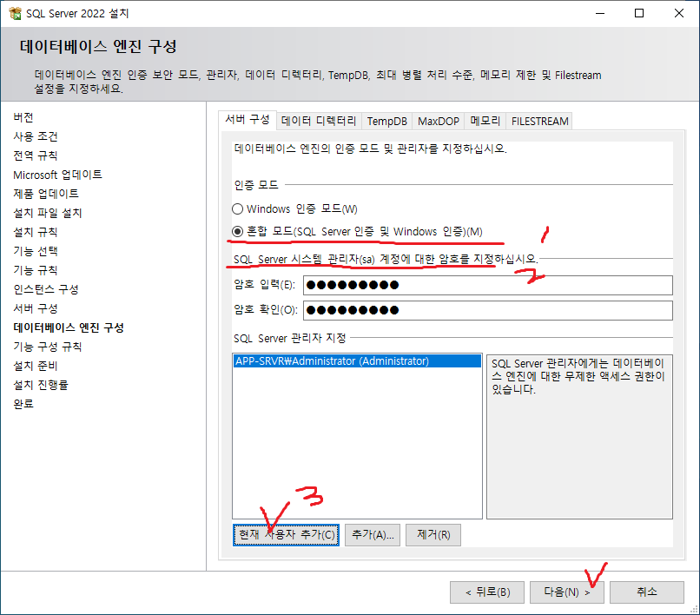Switch to MaxDOP tab

tap(439, 121)
